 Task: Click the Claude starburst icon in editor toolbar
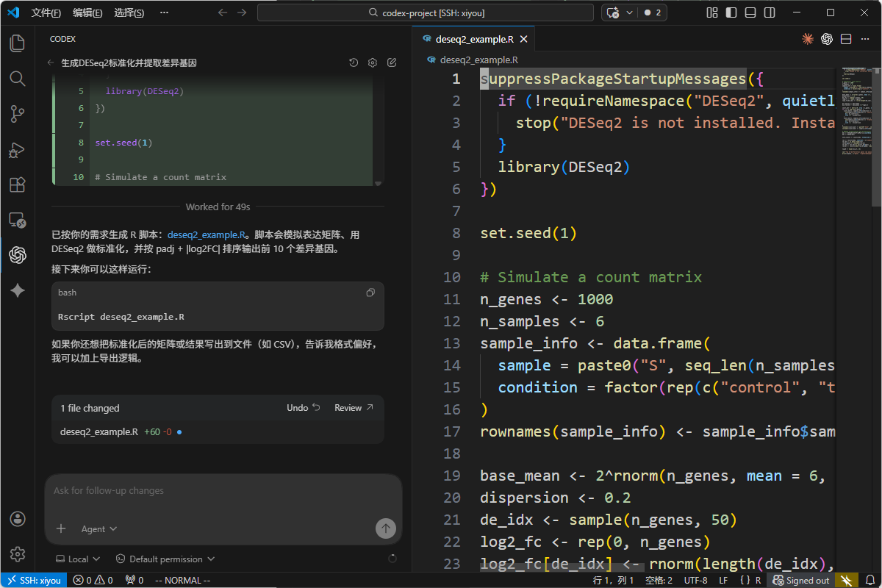click(808, 39)
